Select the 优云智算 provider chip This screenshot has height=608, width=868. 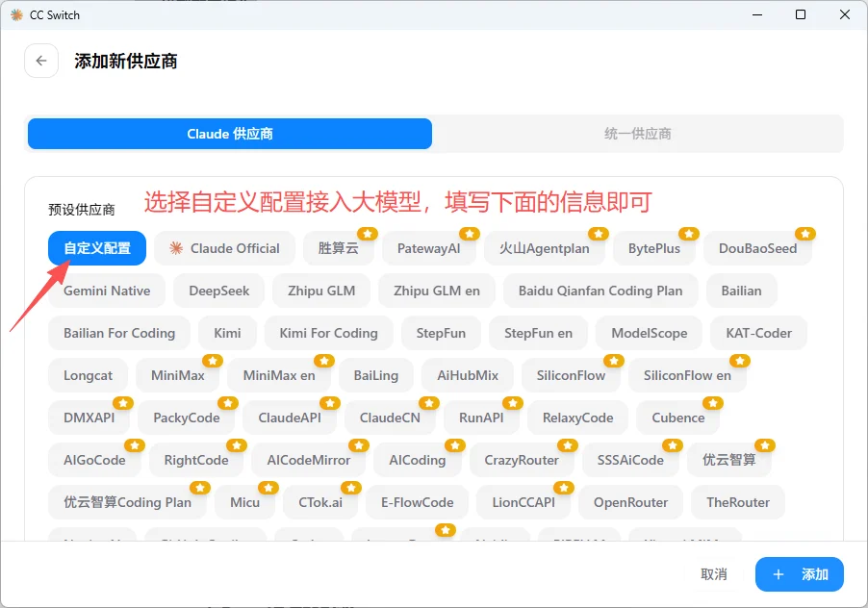(x=729, y=460)
